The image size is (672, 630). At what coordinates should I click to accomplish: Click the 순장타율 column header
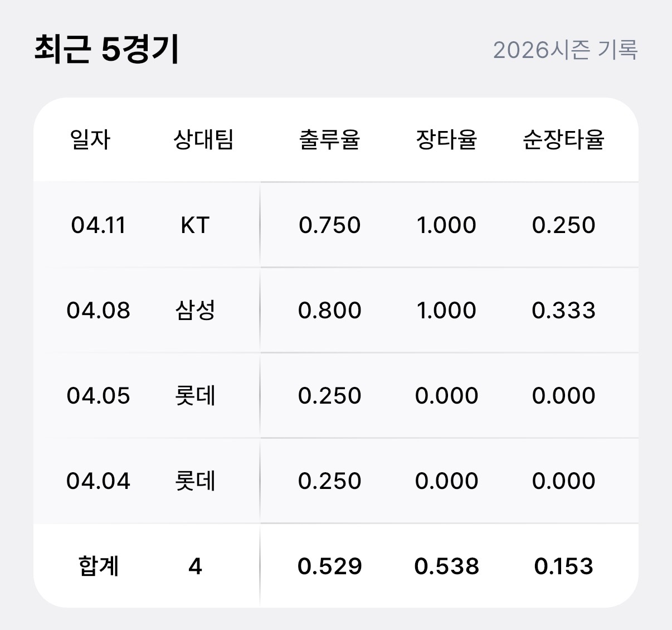(563, 139)
